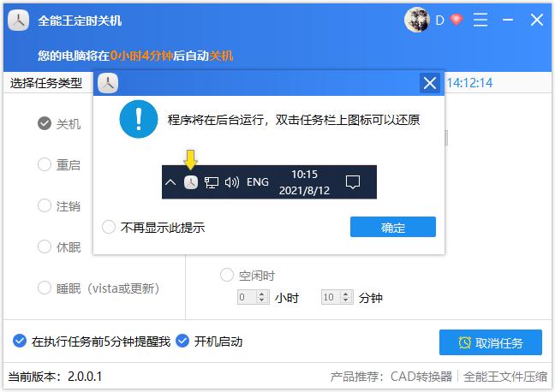Click the countdown text 0小时4分钟

click(141, 56)
